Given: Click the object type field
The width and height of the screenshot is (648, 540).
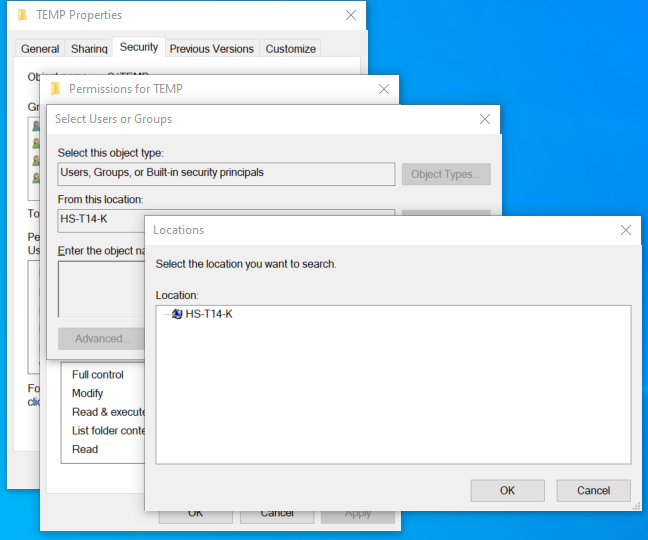Looking at the screenshot, I should click(x=226, y=174).
